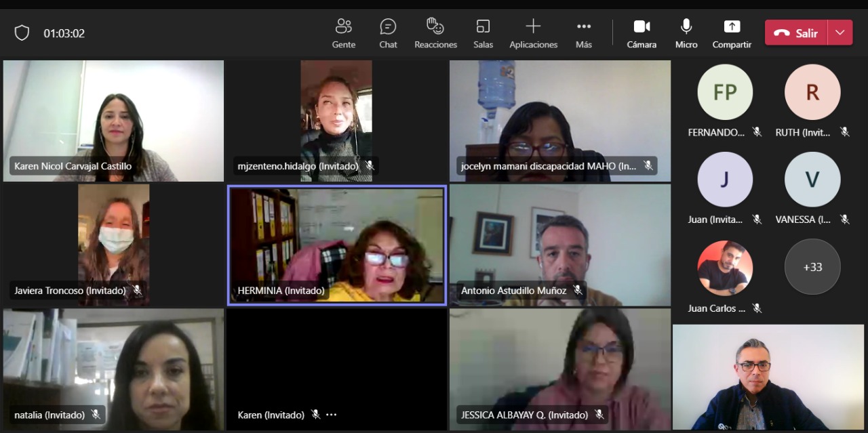Click muted mic icon on jocelyn mamani tile
The width and height of the screenshot is (868, 433).
[648, 166]
